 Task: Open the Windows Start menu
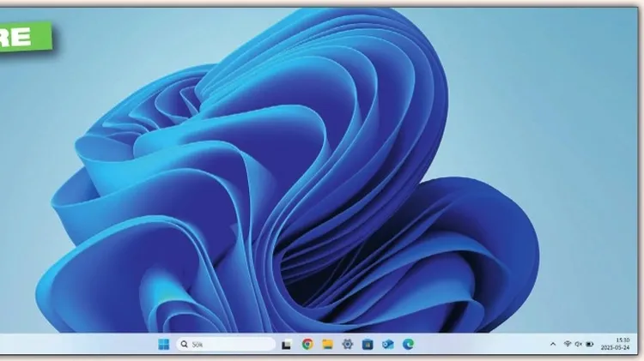[163, 344]
